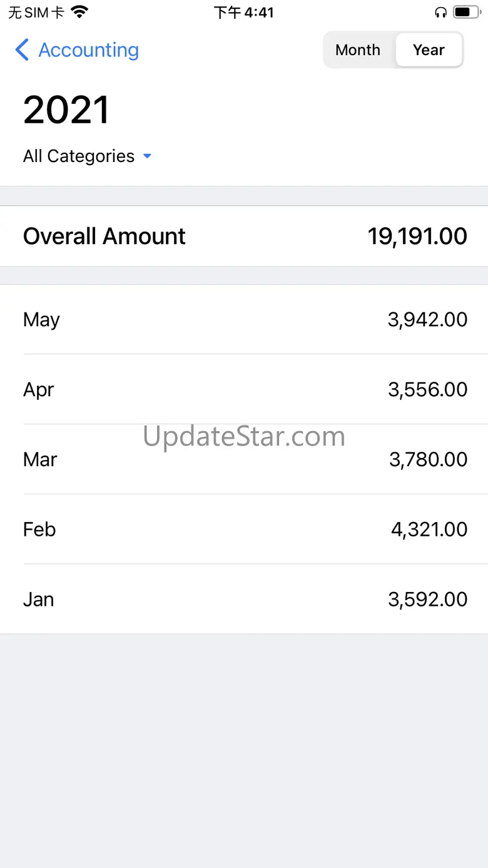Tap the 4,321.00 Feb amount
The height and width of the screenshot is (868, 488).
(429, 530)
